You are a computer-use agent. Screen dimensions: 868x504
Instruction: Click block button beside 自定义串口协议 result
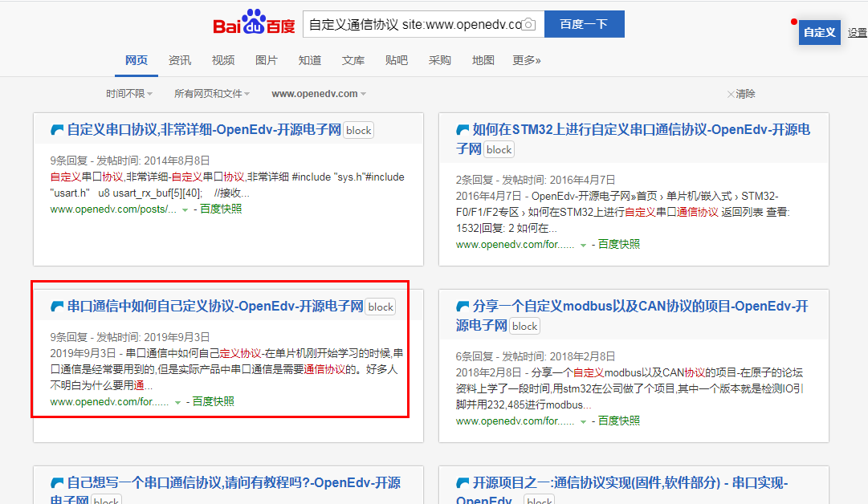(x=359, y=131)
